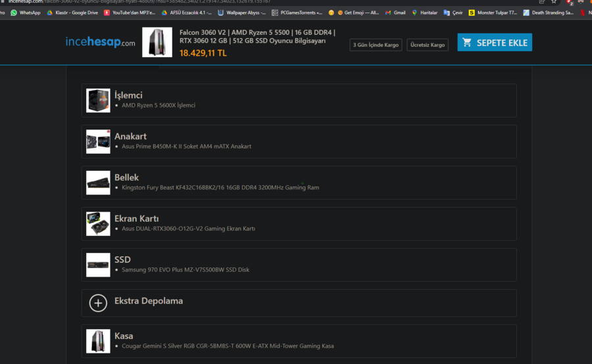This screenshot has height=364, width=592.
Task: Click the İşlemci processor thumbnail
Action: pos(98,101)
